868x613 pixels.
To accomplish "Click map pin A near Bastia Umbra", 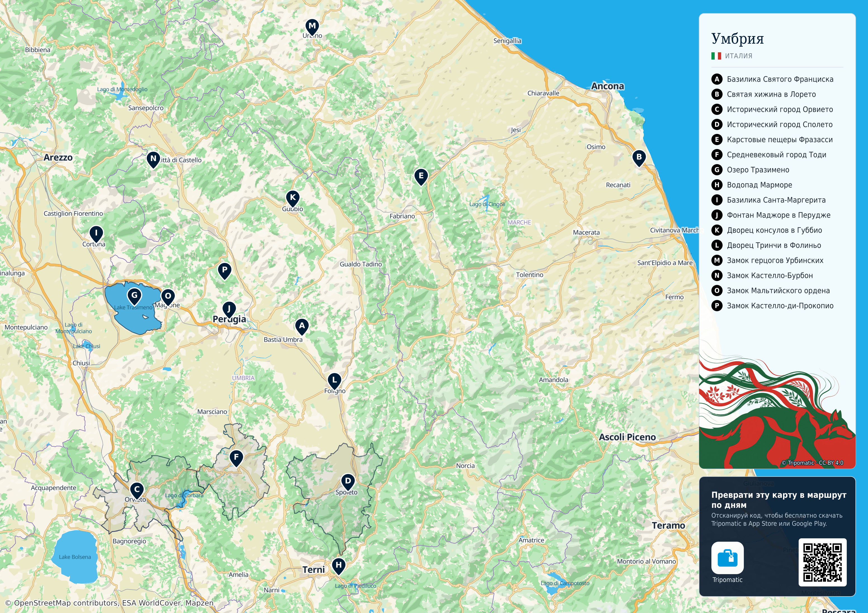I will click(302, 327).
